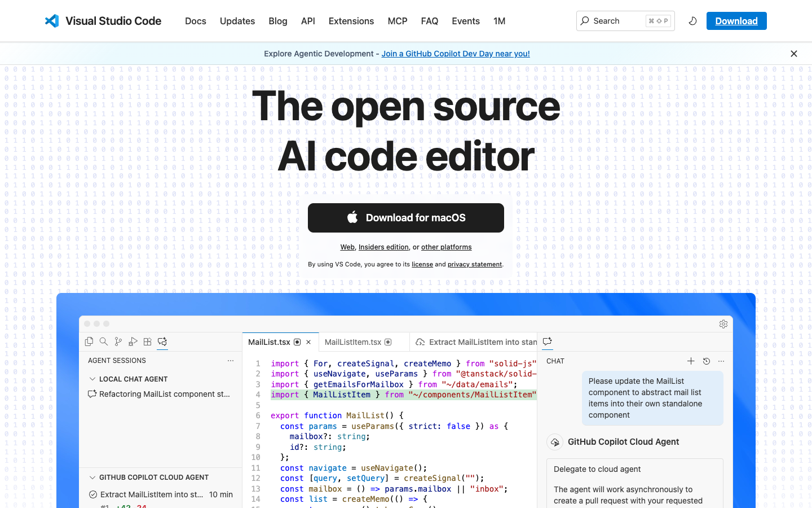Click the chat icon beside Refactoring MailList session

click(92, 394)
